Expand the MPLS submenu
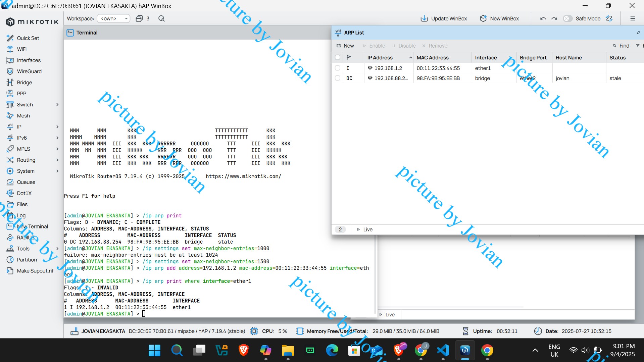Screen dimensions: 644x362 [57, 149]
